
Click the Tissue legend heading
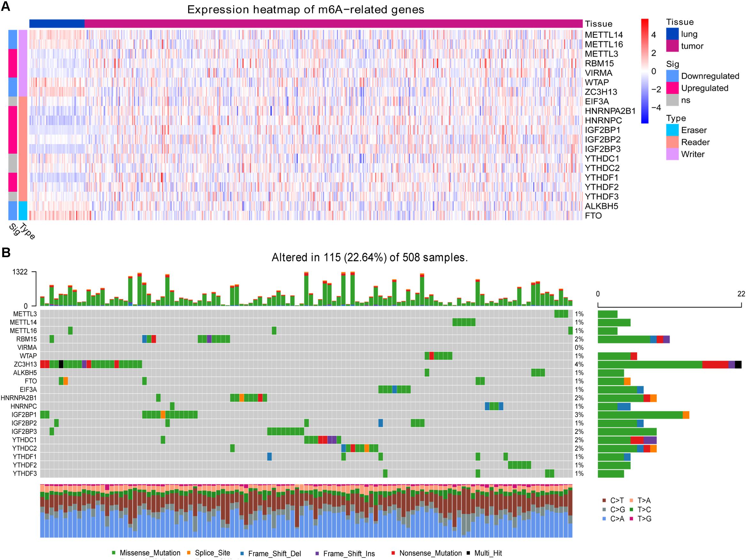[680, 22]
